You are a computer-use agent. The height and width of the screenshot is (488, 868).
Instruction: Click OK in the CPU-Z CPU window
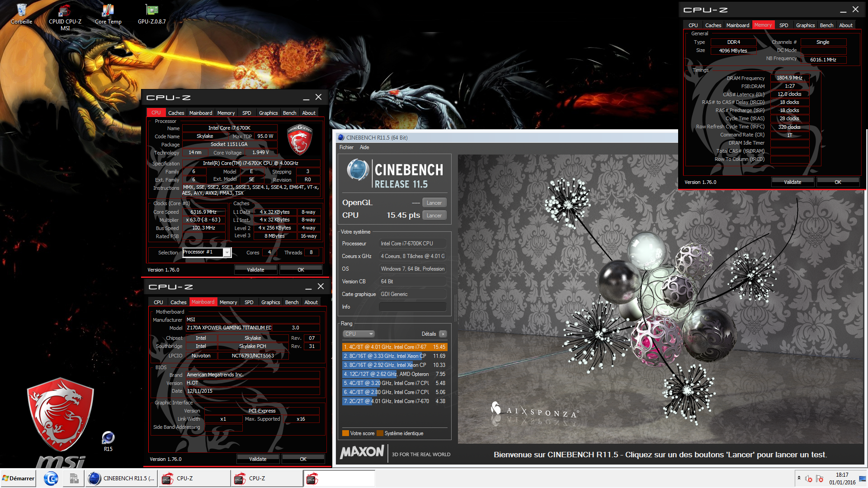coord(301,270)
